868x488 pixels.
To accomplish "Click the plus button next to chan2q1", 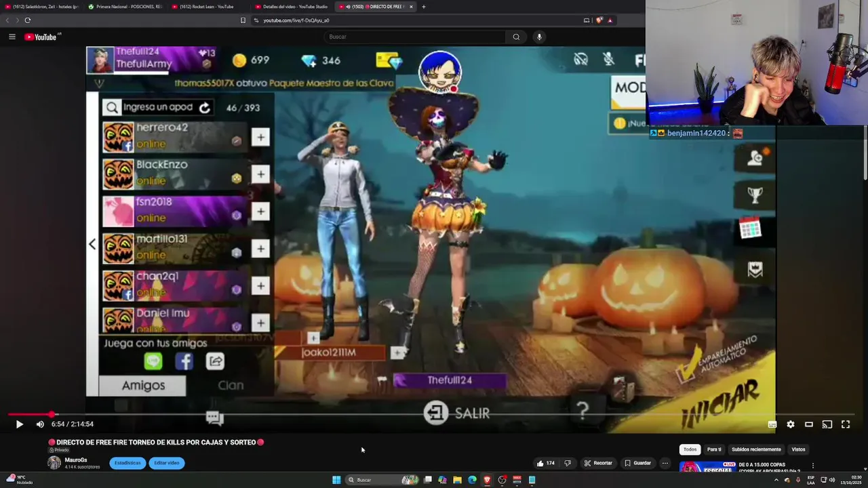I will click(260, 286).
